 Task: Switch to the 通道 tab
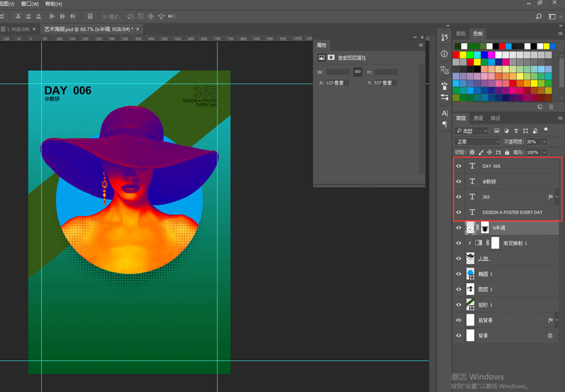(478, 118)
